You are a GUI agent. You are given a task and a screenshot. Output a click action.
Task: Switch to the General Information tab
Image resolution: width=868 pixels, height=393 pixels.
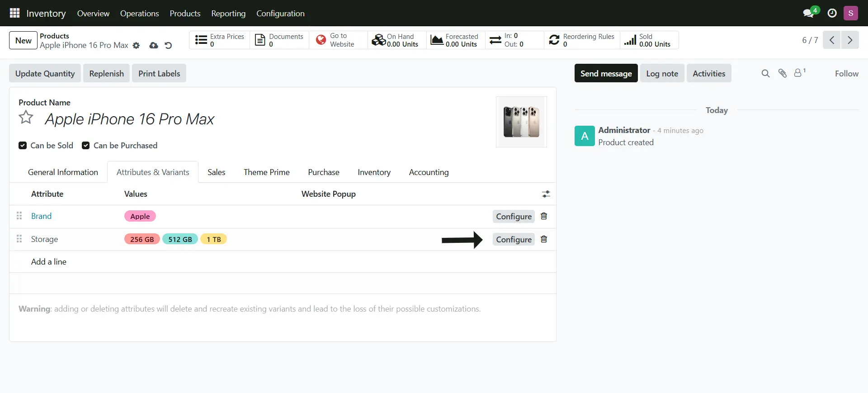pyautogui.click(x=63, y=172)
